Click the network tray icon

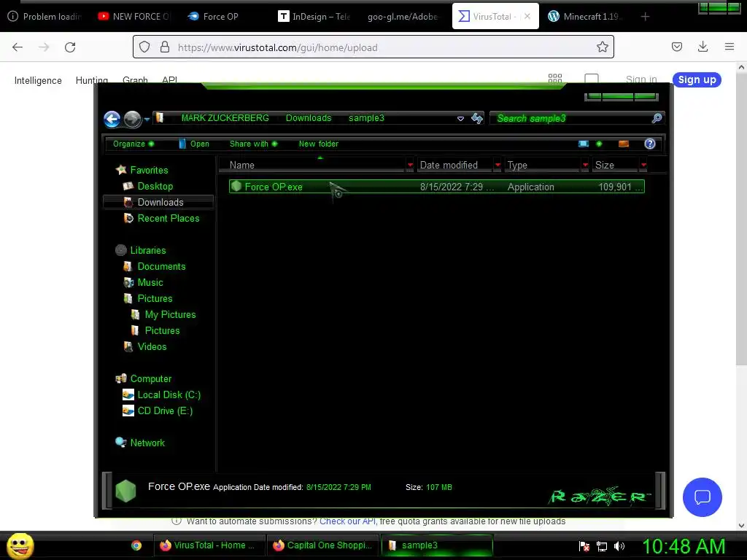coord(602,546)
